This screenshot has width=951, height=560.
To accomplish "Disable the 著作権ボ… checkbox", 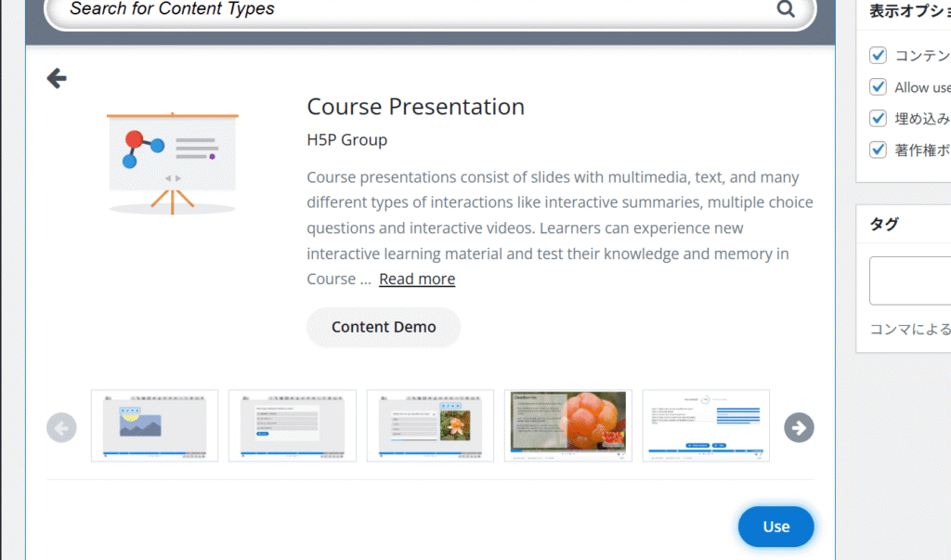I will tap(878, 150).
